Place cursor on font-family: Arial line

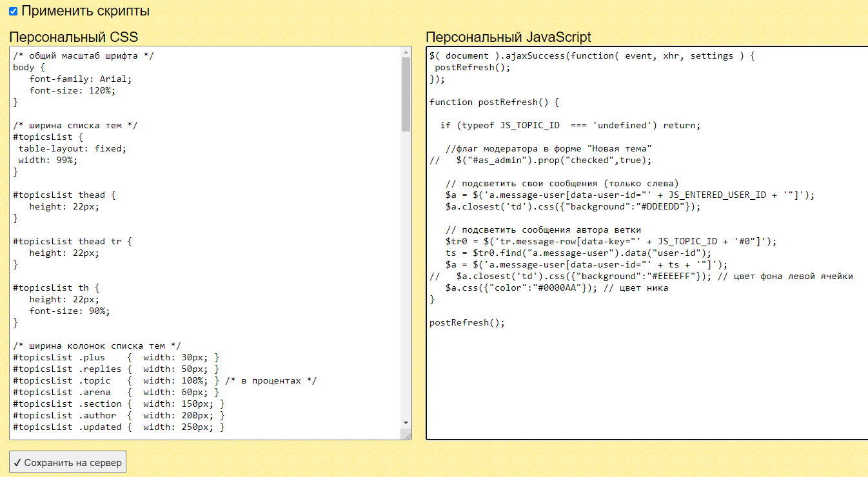(80, 79)
